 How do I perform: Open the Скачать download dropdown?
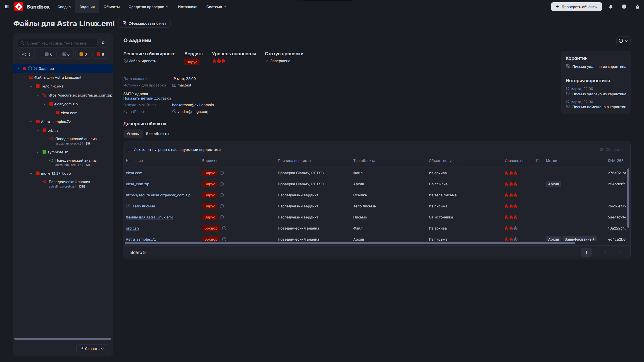pyautogui.click(x=92, y=349)
